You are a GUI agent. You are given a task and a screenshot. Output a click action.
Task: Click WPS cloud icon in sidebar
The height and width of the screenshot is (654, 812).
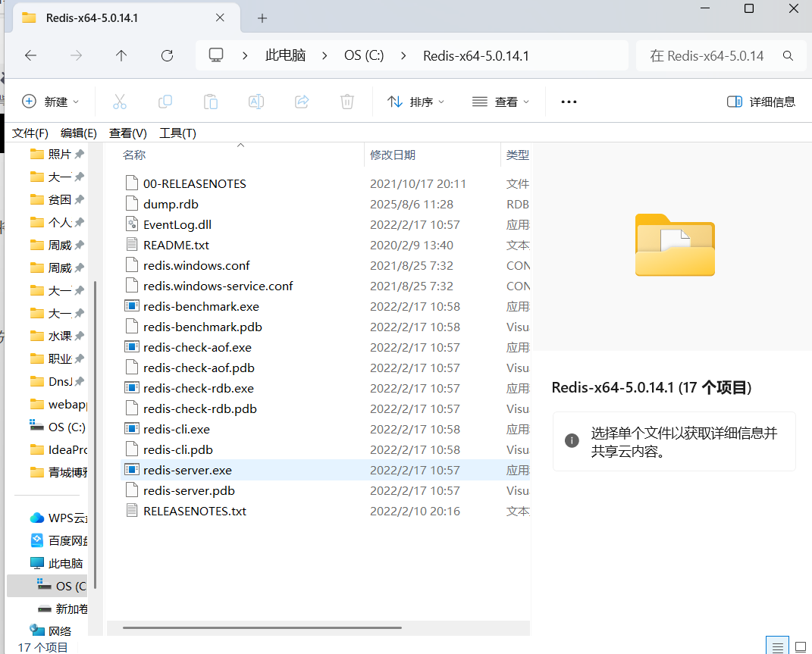37,518
